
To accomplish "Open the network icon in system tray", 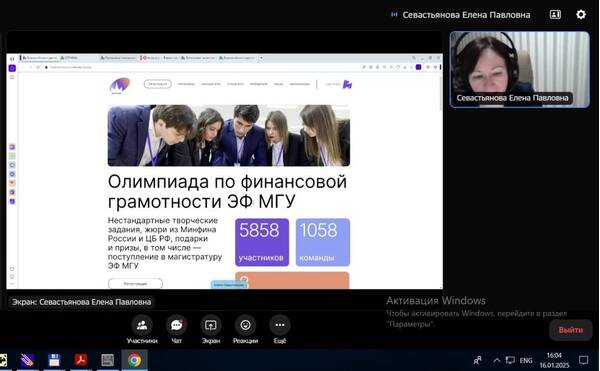I will (x=510, y=360).
